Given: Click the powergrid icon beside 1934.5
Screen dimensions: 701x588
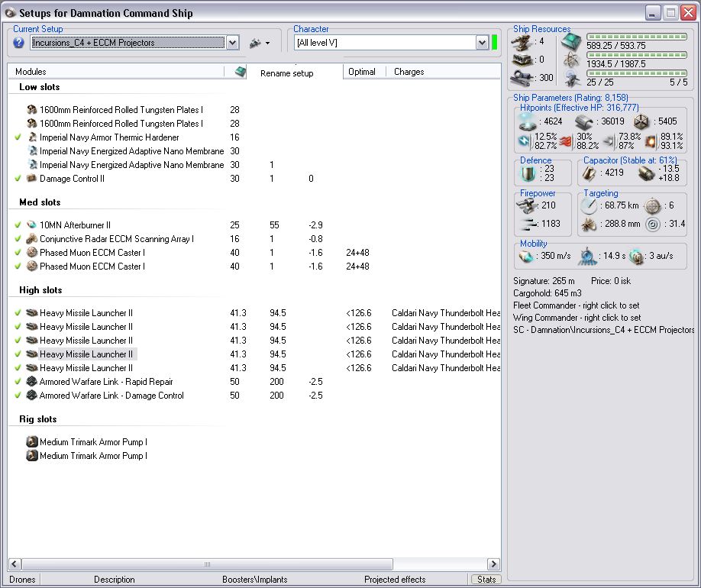Looking at the screenshot, I should point(571,60).
